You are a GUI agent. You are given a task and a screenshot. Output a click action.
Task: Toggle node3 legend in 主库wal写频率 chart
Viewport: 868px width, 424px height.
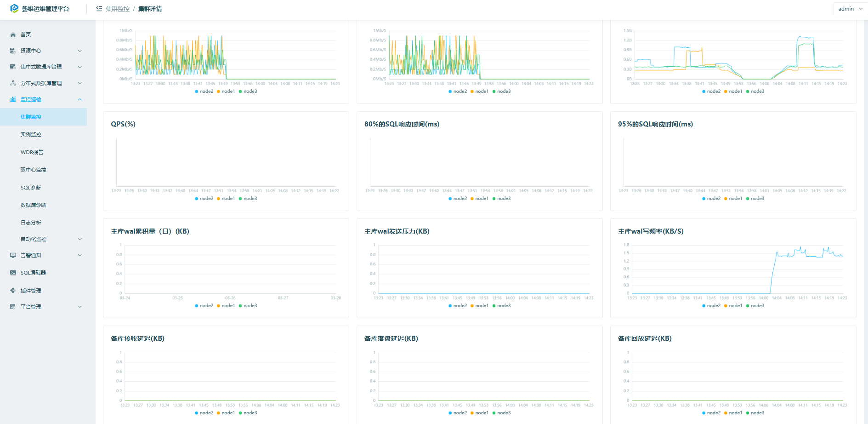point(755,306)
